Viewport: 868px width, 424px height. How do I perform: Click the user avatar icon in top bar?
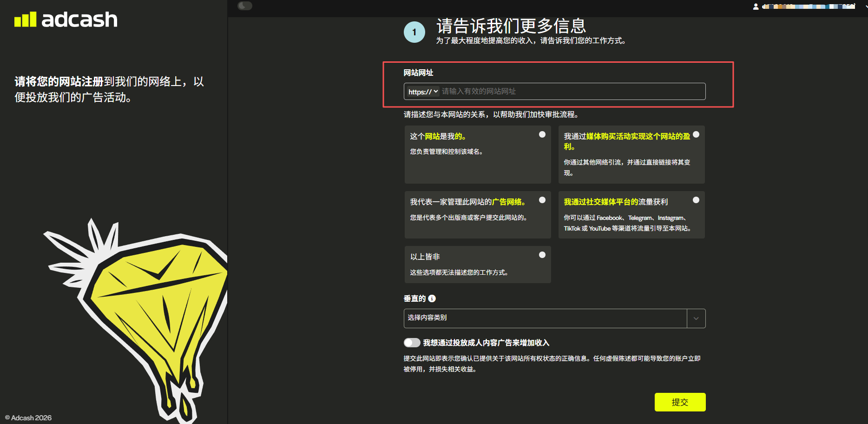(756, 6)
